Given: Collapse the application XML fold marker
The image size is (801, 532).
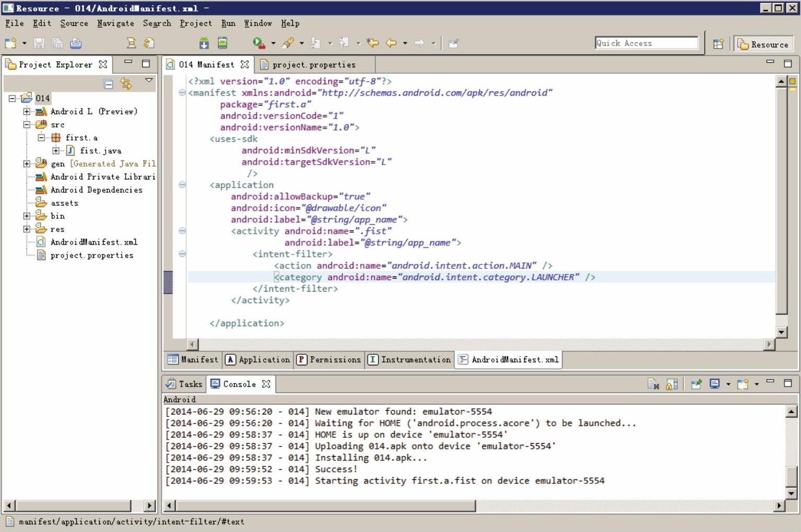Looking at the screenshot, I should pyautogui.click(x=182, y=184).
